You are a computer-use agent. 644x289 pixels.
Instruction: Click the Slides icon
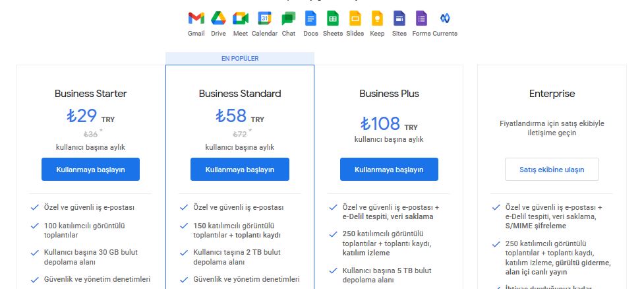click(355, 18)
